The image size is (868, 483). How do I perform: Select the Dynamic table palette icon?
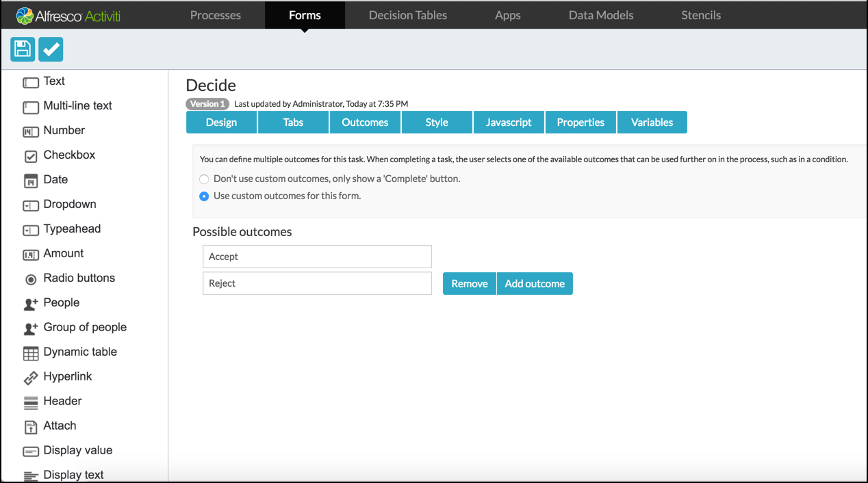point(31,353)
